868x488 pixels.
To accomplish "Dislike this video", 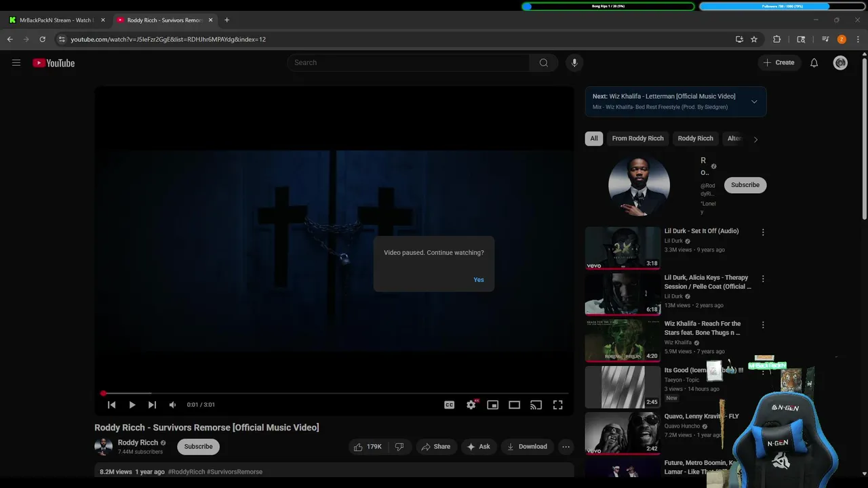I will (x=399, y=447).
